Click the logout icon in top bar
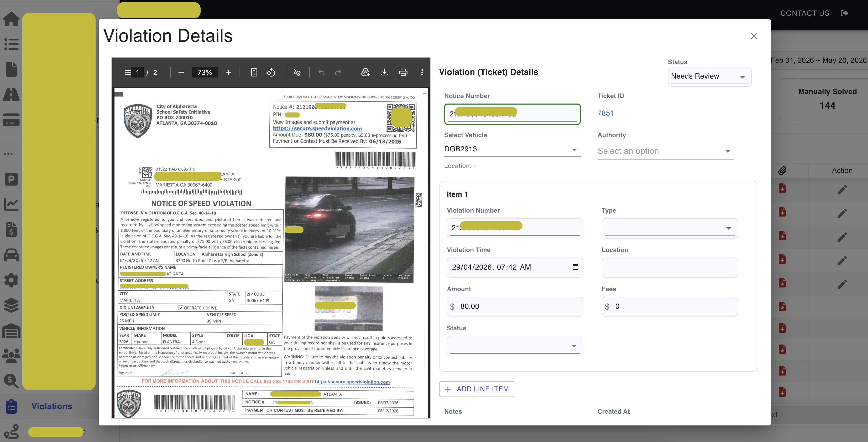 coord(844,13)
